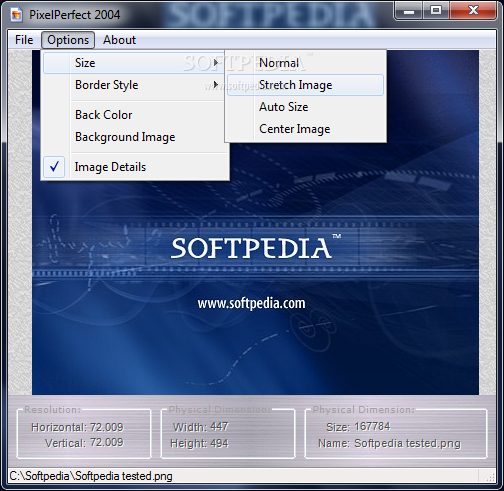
Task: Click the Size submenu arrow
Action: (x=216, y=63)
